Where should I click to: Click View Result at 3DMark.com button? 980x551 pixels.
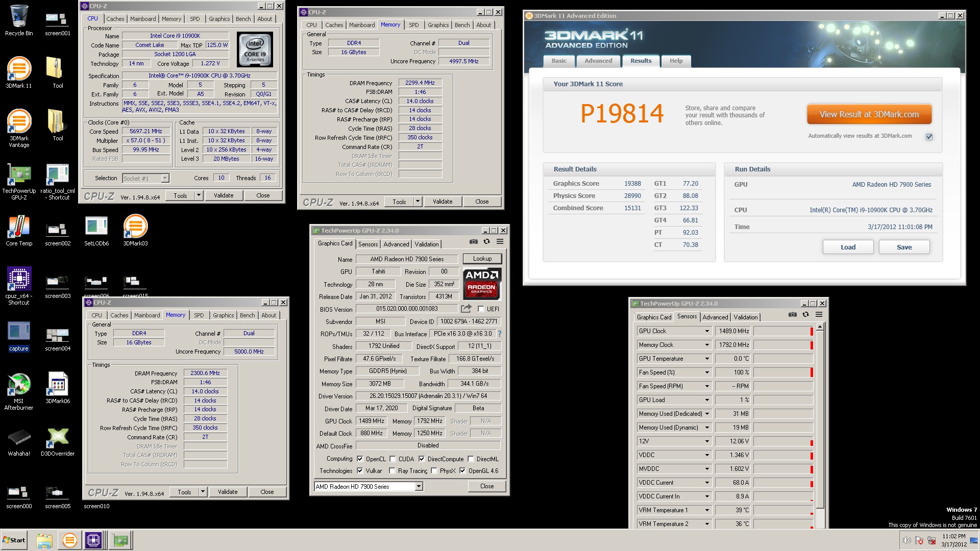tap(869, 114)
